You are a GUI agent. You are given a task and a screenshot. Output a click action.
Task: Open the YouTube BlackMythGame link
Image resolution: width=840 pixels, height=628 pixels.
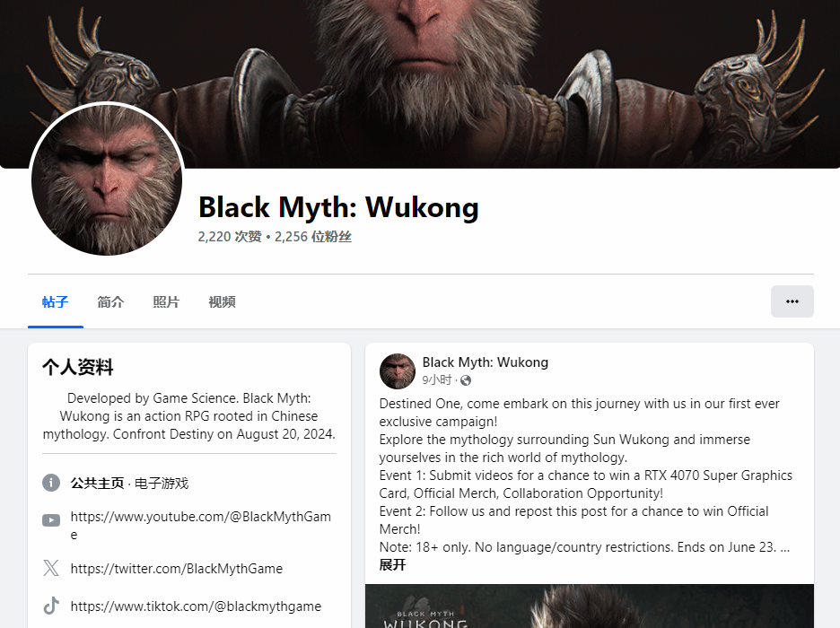tap(201, 525)
